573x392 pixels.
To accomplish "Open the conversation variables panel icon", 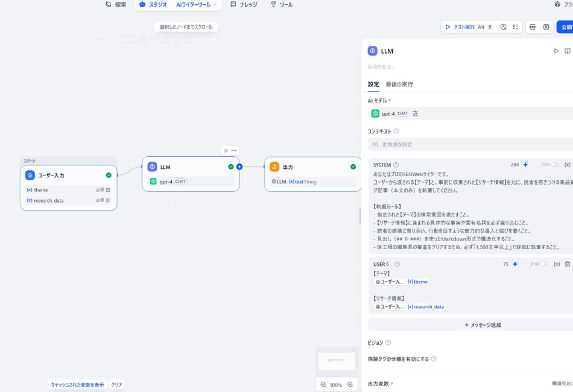I will [x=546, y=27].
